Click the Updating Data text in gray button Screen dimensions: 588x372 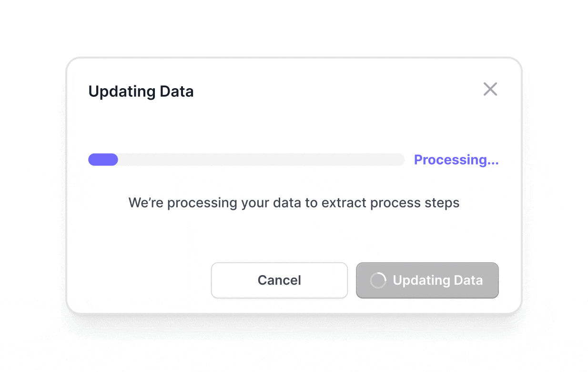[437, 280]
